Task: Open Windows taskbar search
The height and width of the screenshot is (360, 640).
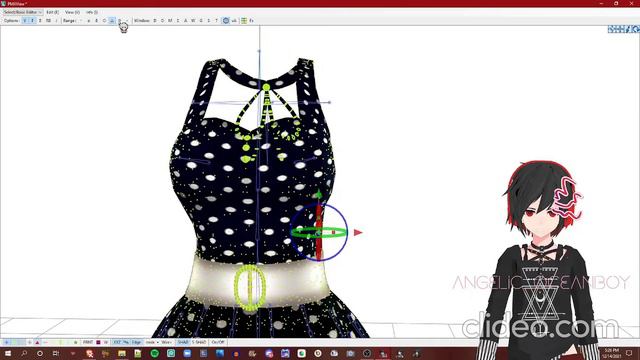Action: pyautogui.click(x=24, y=353)
